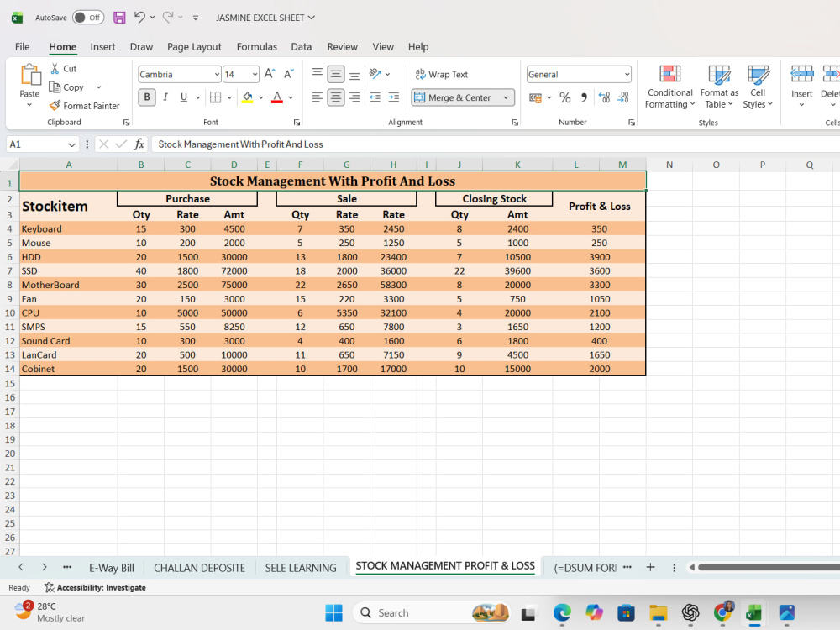This screenshot has width=840, height=630.
Task: Open the CHALLAN DEPOSITE sheet tab
Action: click(199, 568)
